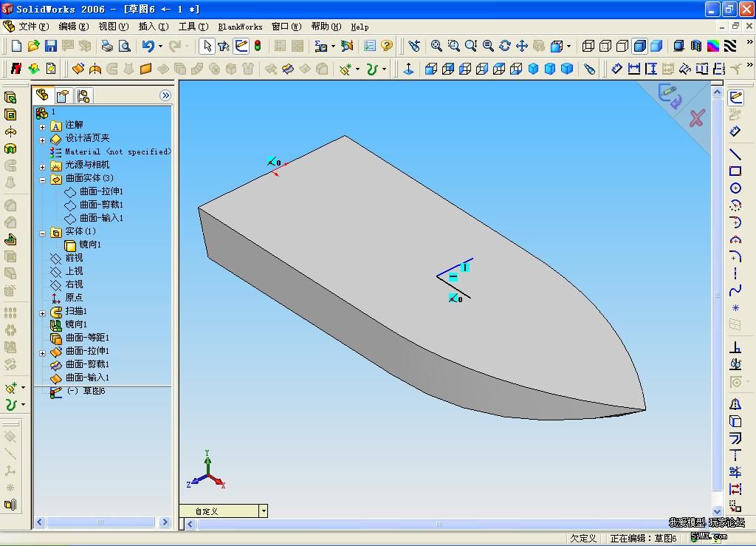Select the Rectangle sketch tool
This screenshot has width=756, height=546.
click(735, 171)
